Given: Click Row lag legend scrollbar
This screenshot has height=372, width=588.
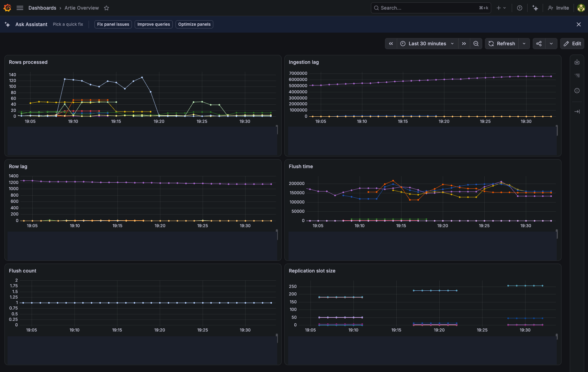Looking at the screenshot, I should point(277,235).
